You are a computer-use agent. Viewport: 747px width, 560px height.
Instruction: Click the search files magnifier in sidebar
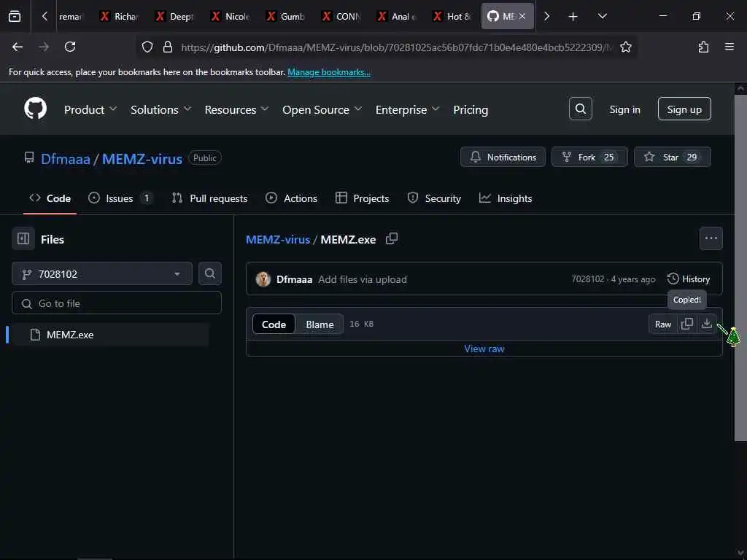[209, 274]
